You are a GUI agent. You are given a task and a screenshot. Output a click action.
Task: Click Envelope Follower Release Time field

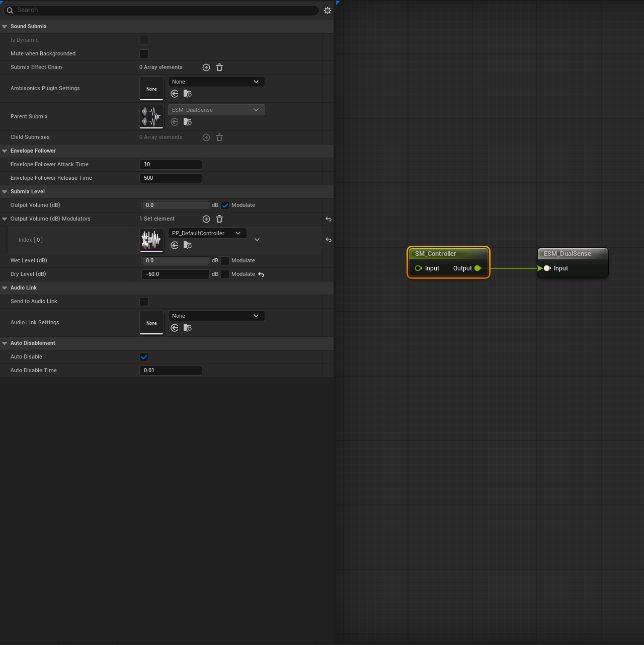click(x=171, y=178)
